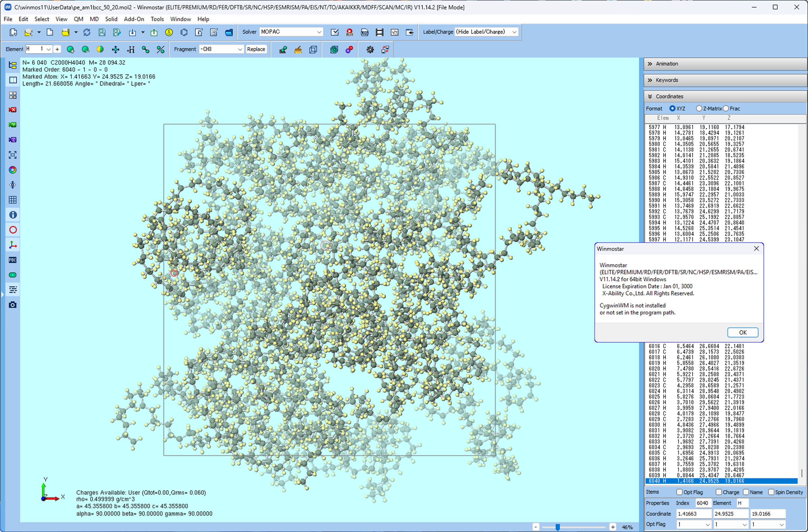This screenshot has width=808, height=532.
Task: Click the camera screenshot icon in sidebar
Action: click(12, 304)
